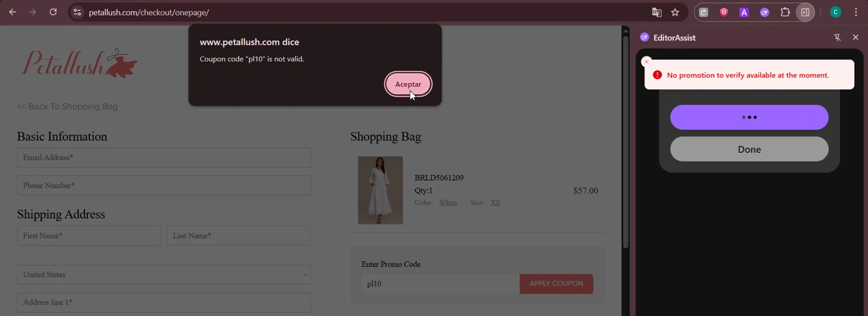The image size is (868, 316).
Task: Click the Shopping Bag heading
Action: (x=385, y=137)
